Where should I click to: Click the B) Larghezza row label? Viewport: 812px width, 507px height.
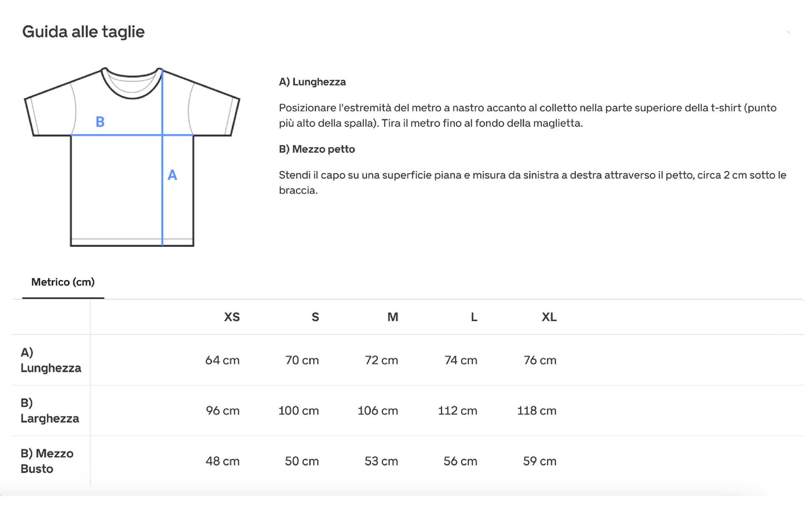pyautogui.click(x=50, y=411)
